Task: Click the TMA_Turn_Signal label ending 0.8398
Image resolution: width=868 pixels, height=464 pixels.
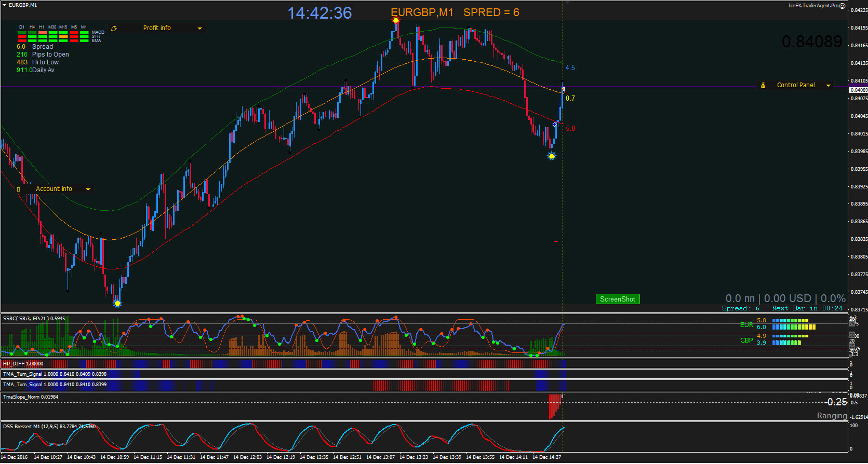Action: (55, 374)
